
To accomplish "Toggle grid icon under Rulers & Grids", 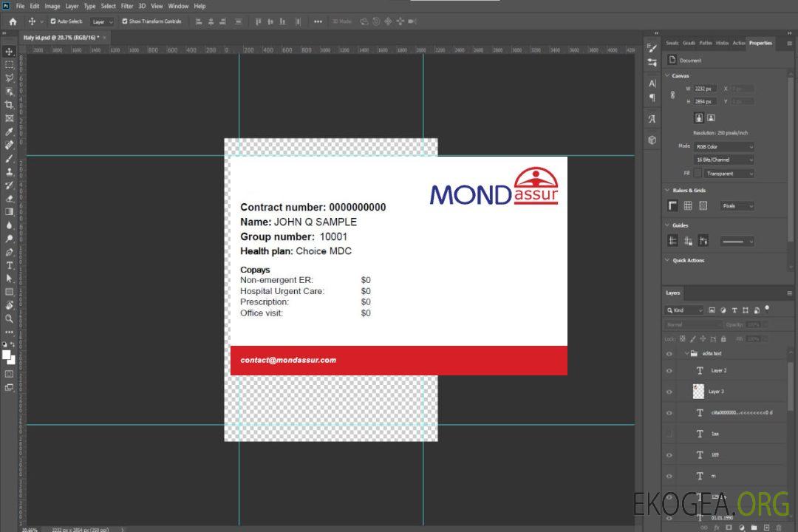I will (x=688, y=206).
